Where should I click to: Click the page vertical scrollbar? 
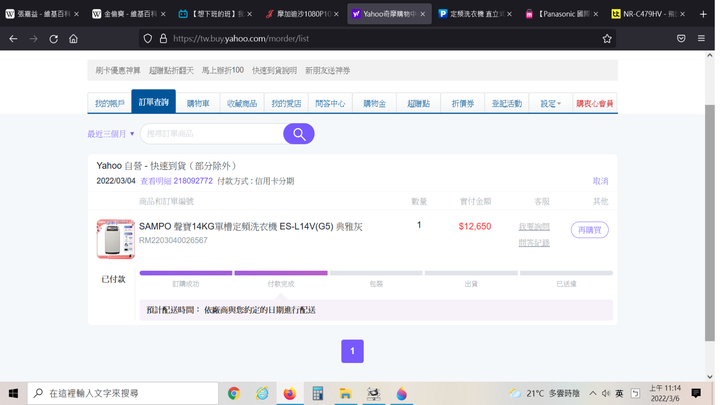[710, 223]
